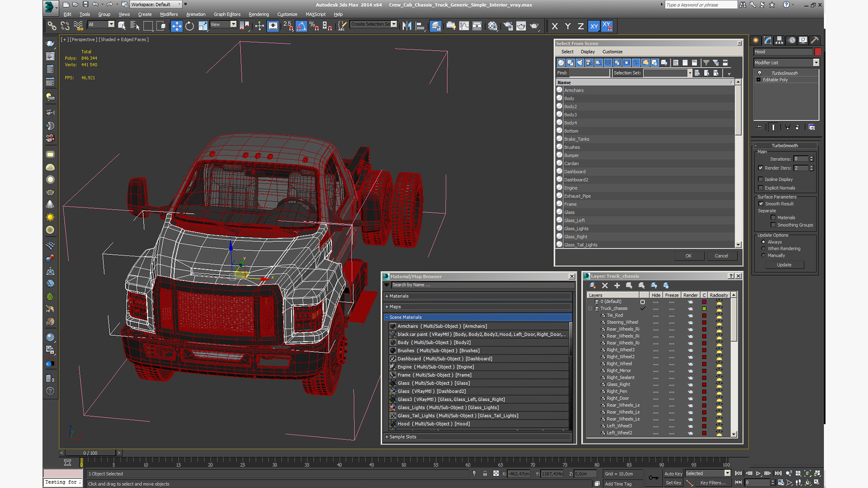Expand the Maps group in Material Browser
Screen dimensions: 868x488
click(387, 307)
